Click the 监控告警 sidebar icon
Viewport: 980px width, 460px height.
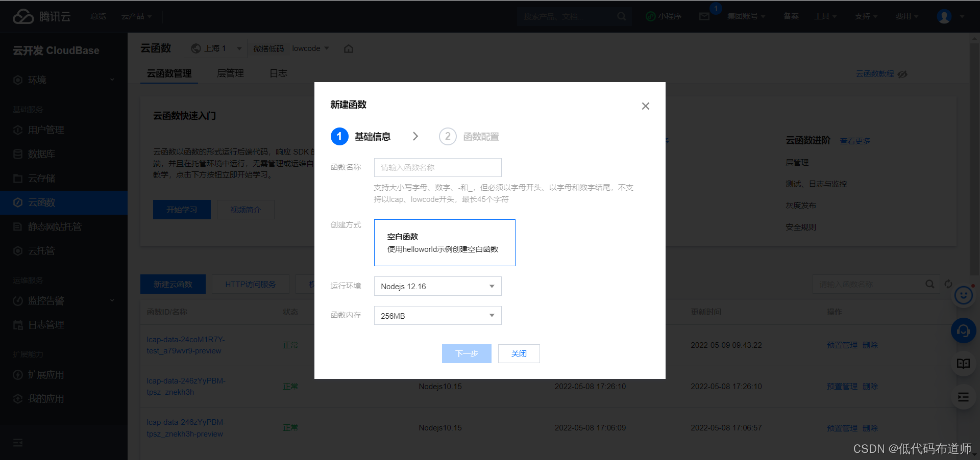point(18,301)
